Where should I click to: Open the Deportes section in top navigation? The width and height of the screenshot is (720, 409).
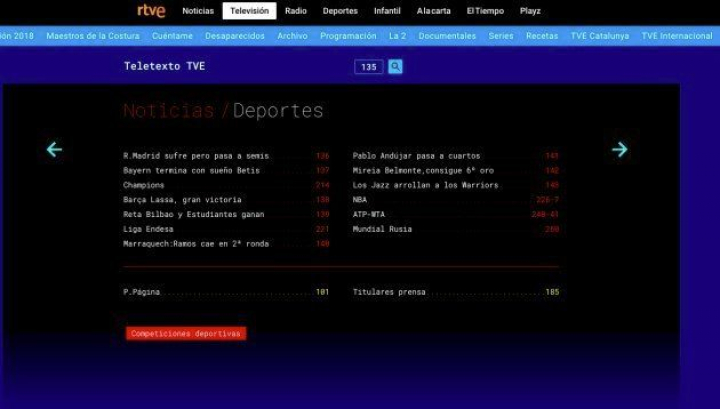[x=340, y=11]
